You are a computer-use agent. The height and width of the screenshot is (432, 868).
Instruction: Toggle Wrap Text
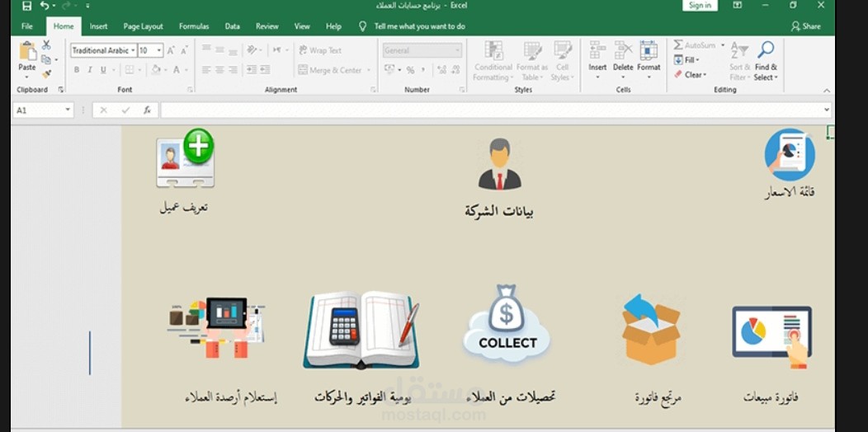[320, 50]
